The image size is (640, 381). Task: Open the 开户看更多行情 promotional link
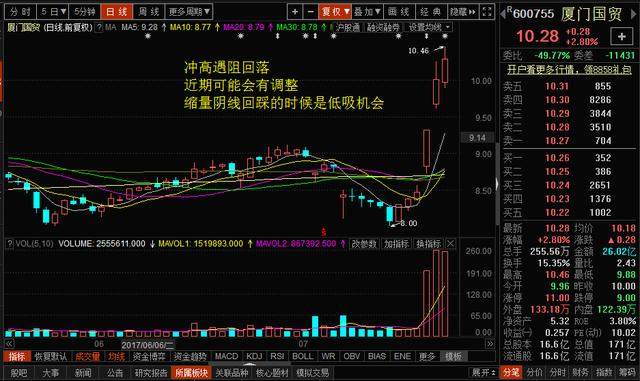coord(569,69)
